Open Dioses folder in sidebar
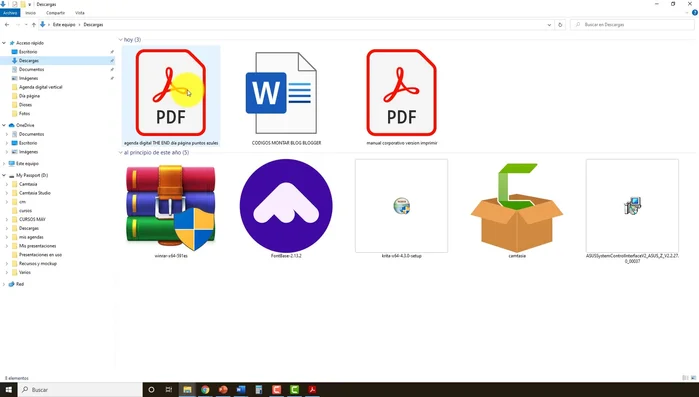This screenshot has height=397, width=699. (x=25, y=105)
